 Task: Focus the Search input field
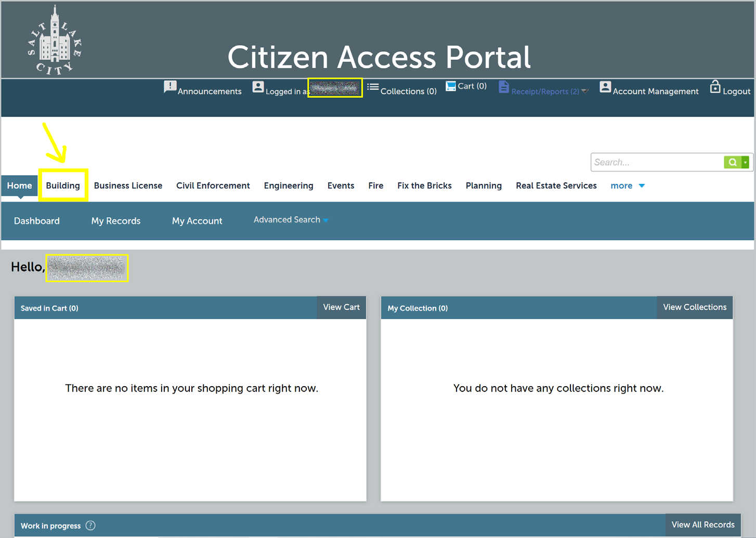point(658,162)
